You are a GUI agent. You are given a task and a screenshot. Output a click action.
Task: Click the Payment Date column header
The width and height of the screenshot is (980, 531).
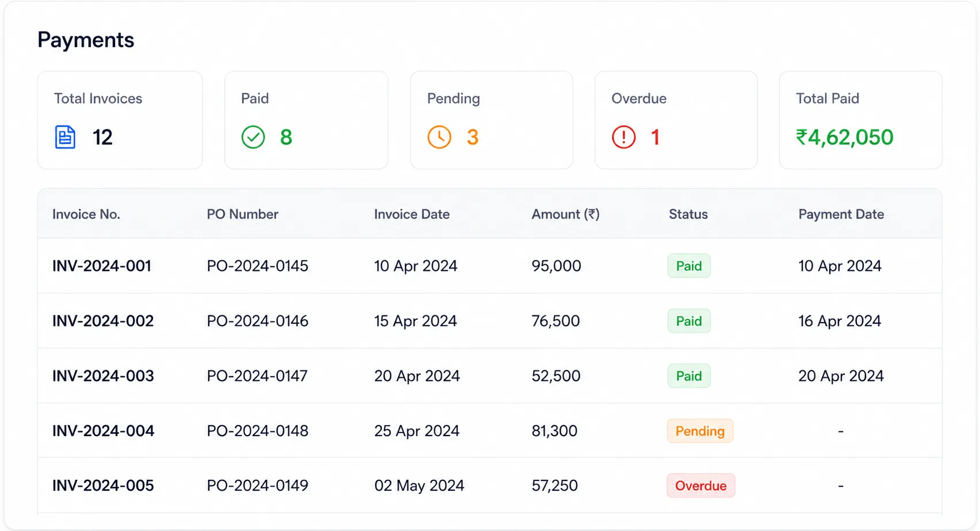pyautogui.click(x=841, y=214)
